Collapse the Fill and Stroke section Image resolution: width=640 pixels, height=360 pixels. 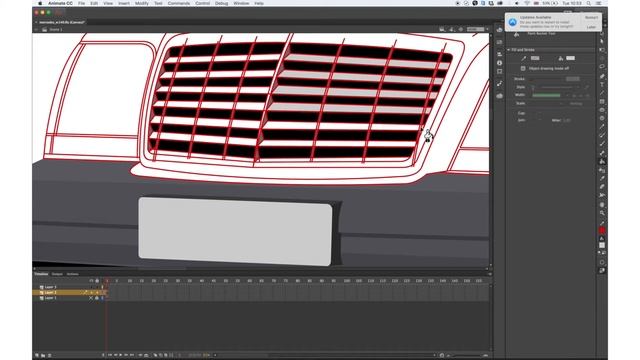click(509, 50)
